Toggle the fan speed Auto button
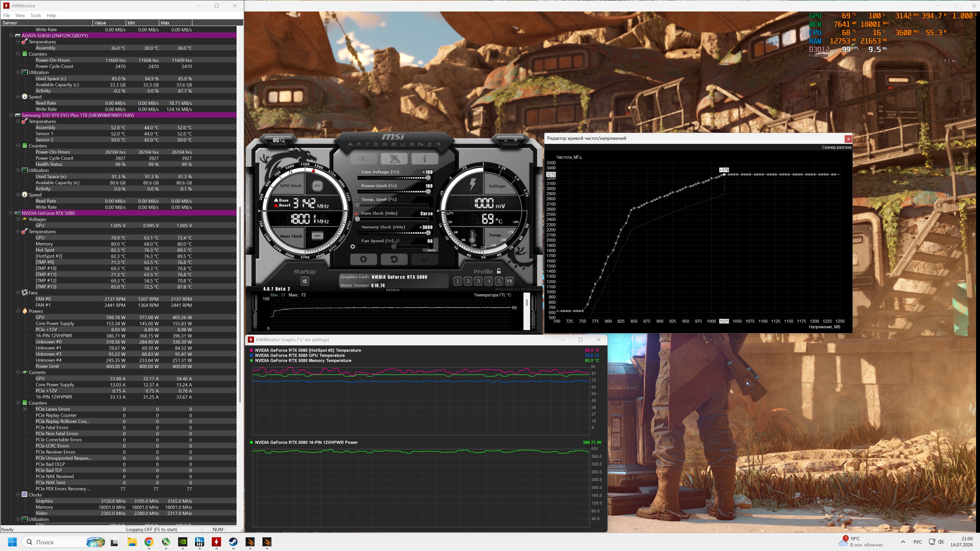 pyautogui.click(x=431, y=250)
